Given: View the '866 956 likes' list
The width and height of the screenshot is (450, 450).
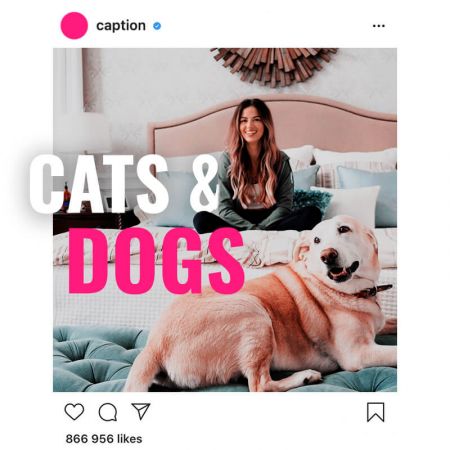Looking at the screenshot, I should click(x=104, y=439).
